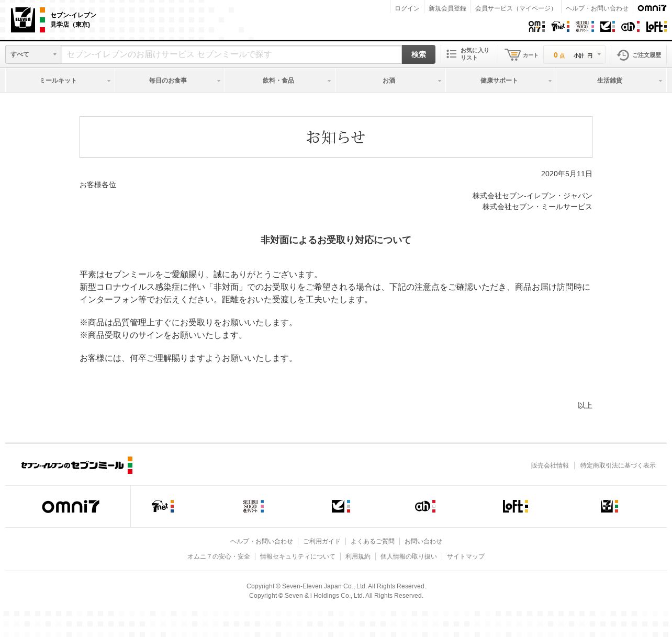Image resolution: width=672 pixels, height=637 pixels.
Task: Open the Seven-Eleven footer brand icon
Action: tap(610, 506)
